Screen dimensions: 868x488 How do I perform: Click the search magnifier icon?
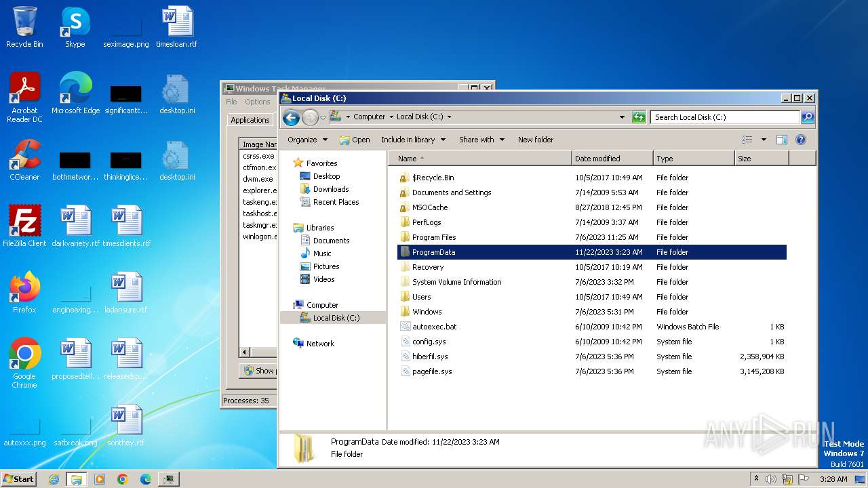808,117
